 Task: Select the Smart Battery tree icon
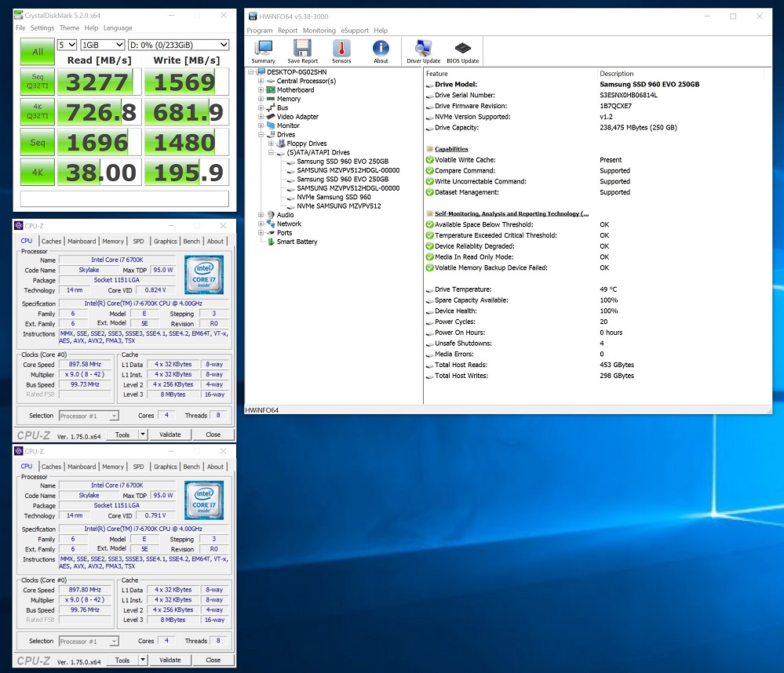pos(270,242)
